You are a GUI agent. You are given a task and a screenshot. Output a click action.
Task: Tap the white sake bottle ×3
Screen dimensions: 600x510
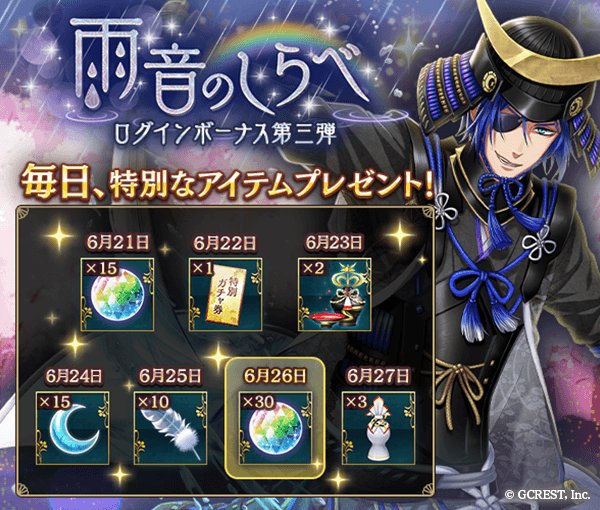click(378, 428)
